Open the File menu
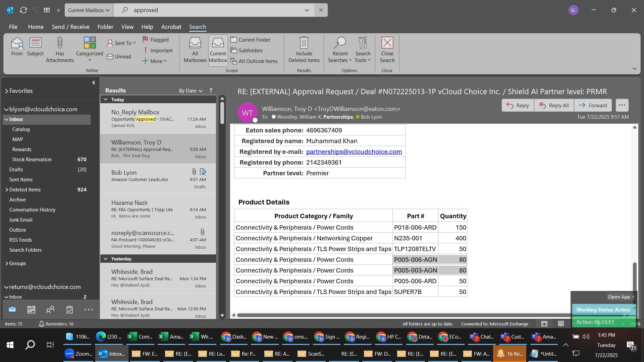Screen dimensions: 644x362 [x=13, y=27]
